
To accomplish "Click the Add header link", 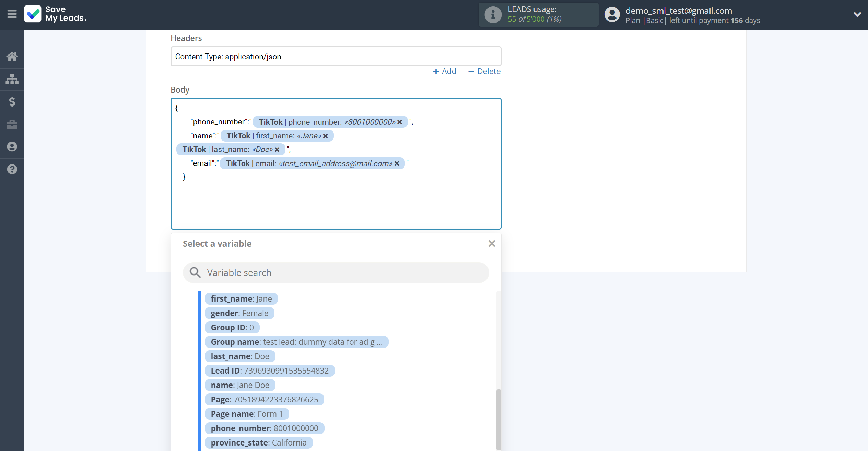I will coord(445,71).
